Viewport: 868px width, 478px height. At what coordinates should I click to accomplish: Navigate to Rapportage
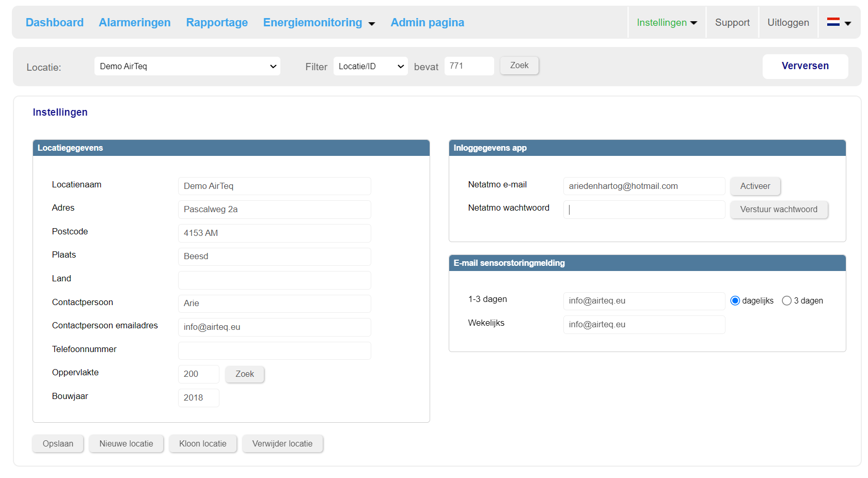(217, 23)
